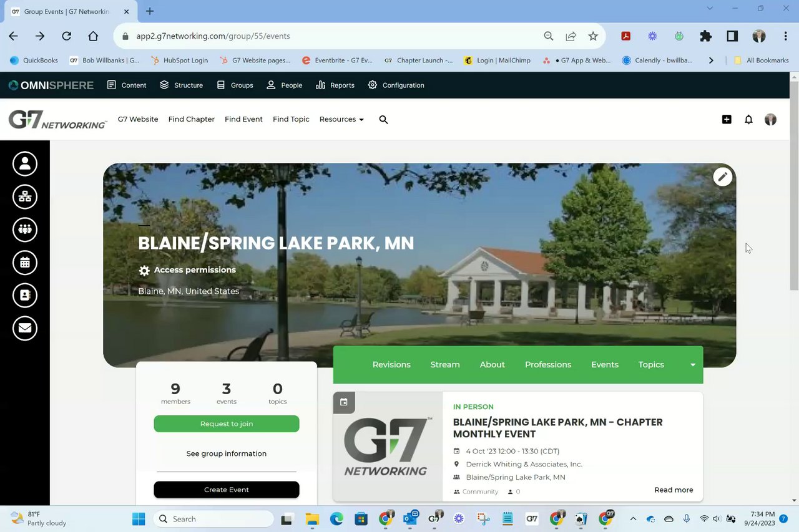This screenshot has width=799, height=532.
Task: Open the People admin menu
Action: coord(284,85)
